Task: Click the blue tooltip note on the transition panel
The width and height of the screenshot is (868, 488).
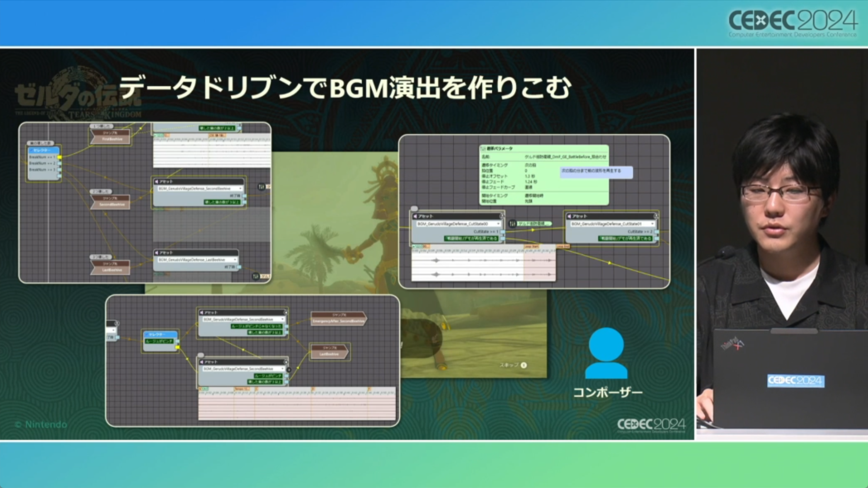Action: coord(596,172)
